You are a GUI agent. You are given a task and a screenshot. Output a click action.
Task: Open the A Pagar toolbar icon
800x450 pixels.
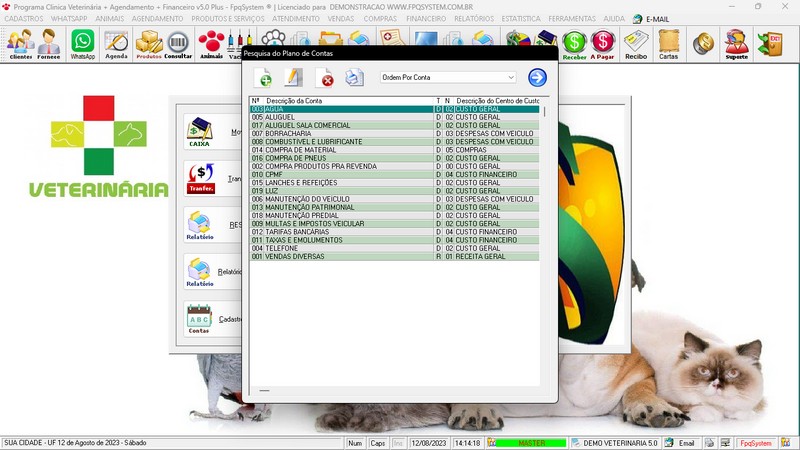pyautogui.click(x=602, y=44)
